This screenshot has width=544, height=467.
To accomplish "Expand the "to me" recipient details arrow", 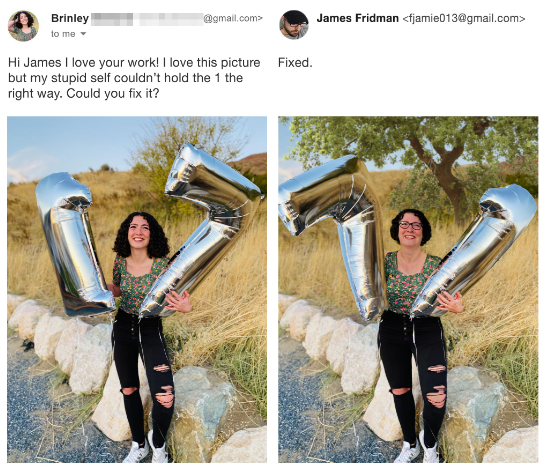I will coord(83,34).
